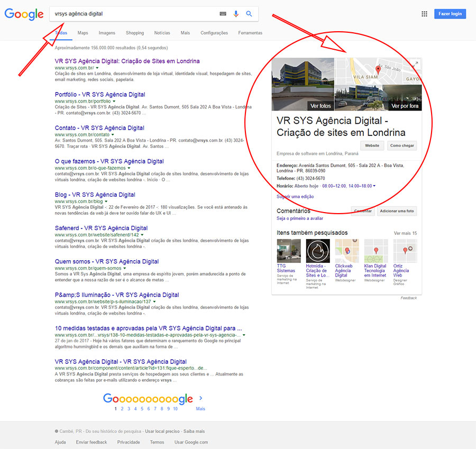Open Portfólio - VR SYS Agência Digital result
The height and width of the screenshot is (449, 476).
coord(100,95)
